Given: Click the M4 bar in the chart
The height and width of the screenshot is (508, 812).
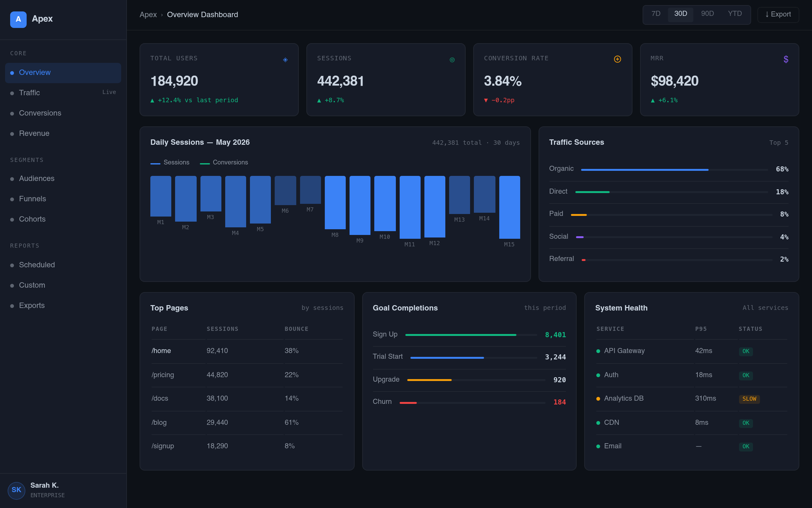Looking at the screenshot, I should tap(236, 202).
